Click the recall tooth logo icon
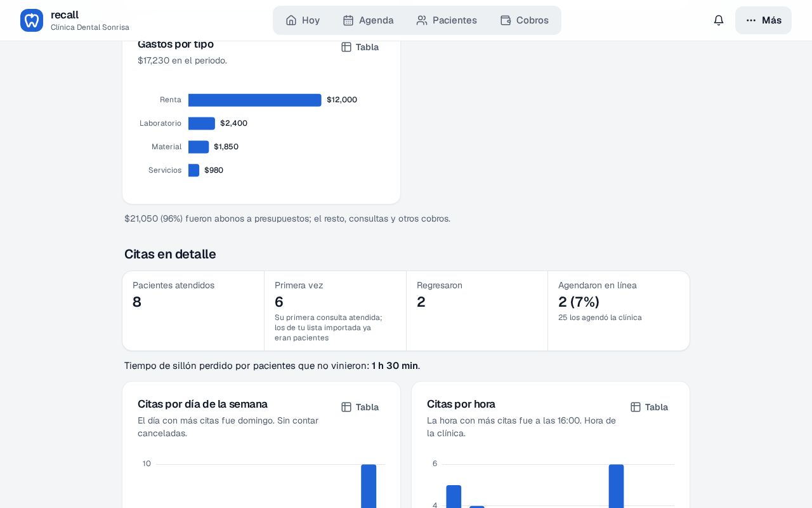This screenshot has width=812, height=508. [32, 20]
